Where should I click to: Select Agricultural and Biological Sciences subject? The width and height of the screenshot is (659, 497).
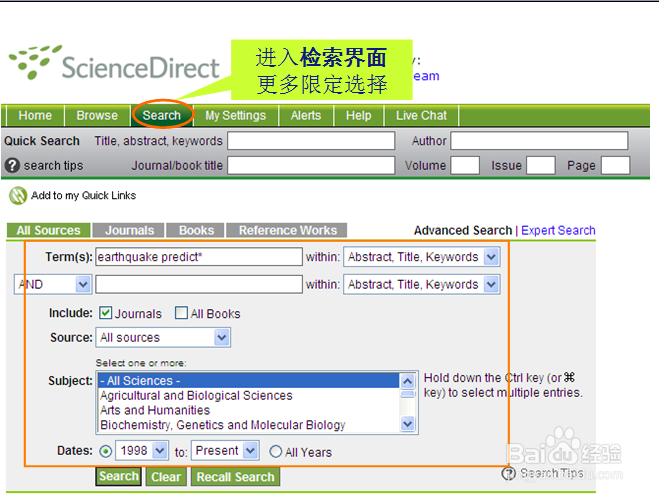[x=249, y=395]
